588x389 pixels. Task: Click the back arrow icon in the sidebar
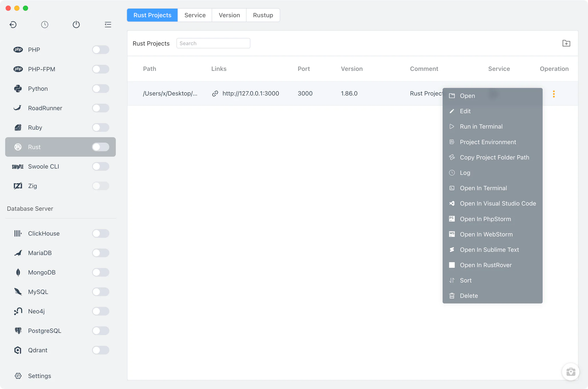tap(13, 25)
